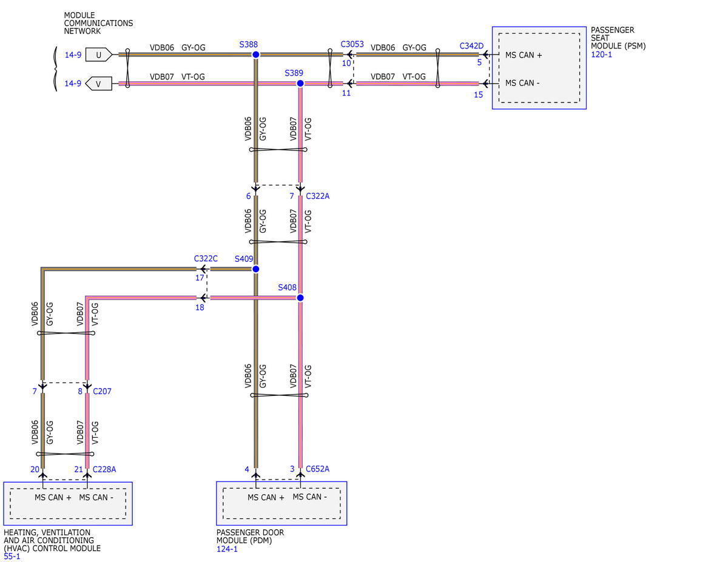This screenshot has width=728, height=562.
Task: Follow the 55-1 cell reference
Action: [x=12, y=557]
